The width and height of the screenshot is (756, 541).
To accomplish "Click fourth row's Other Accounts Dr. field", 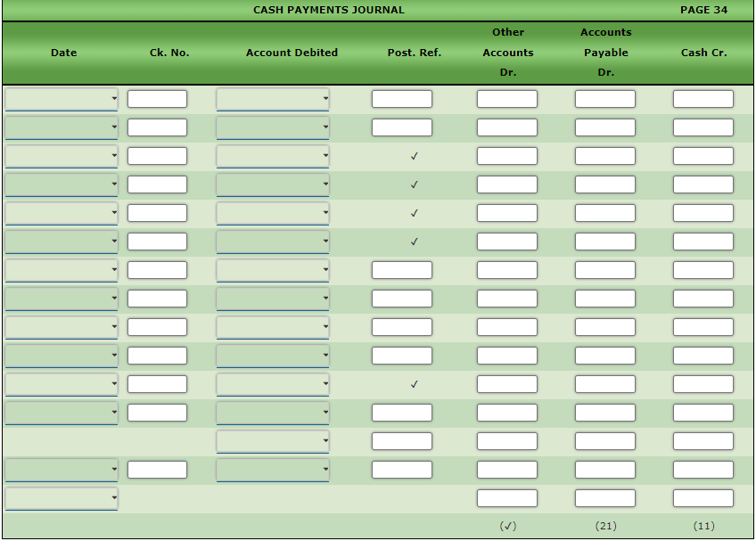I will click(x=506, y=184).
